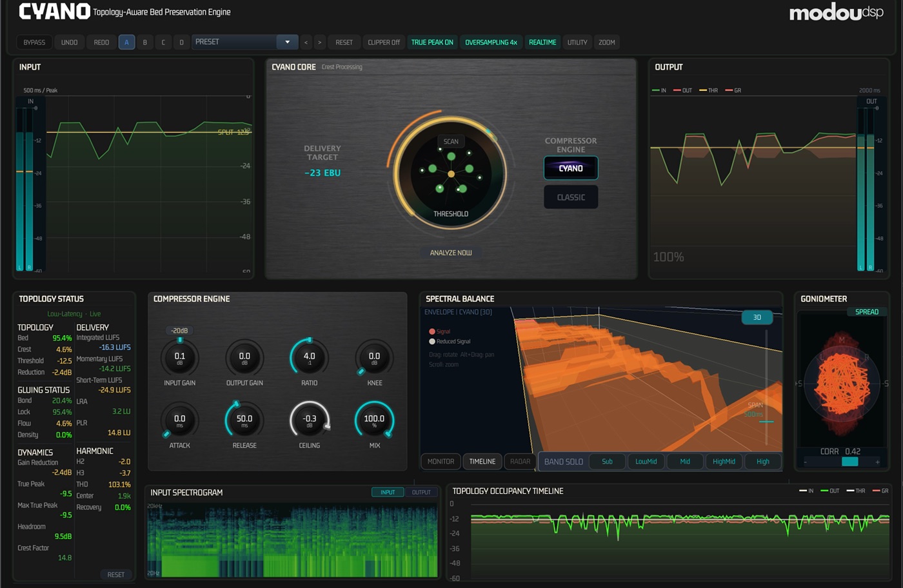Open the OVERSAMPLING 4x selector
The image size is (903, 588).
pos(491,43)
